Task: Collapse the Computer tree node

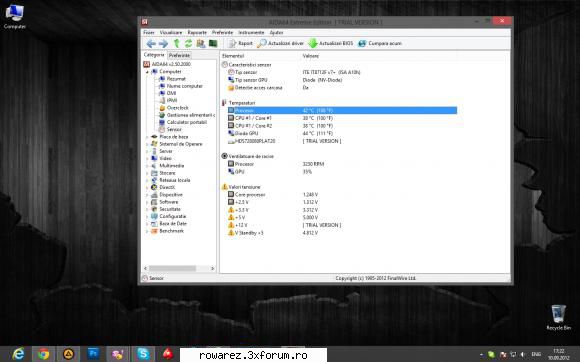Action: pos(147,72)
